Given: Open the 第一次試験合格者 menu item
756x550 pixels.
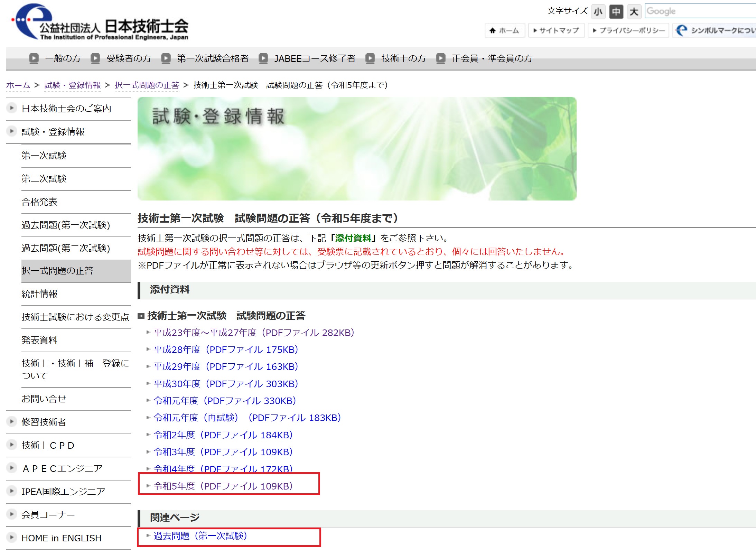Looking at the screenshot, I should (x=213, y=58).
